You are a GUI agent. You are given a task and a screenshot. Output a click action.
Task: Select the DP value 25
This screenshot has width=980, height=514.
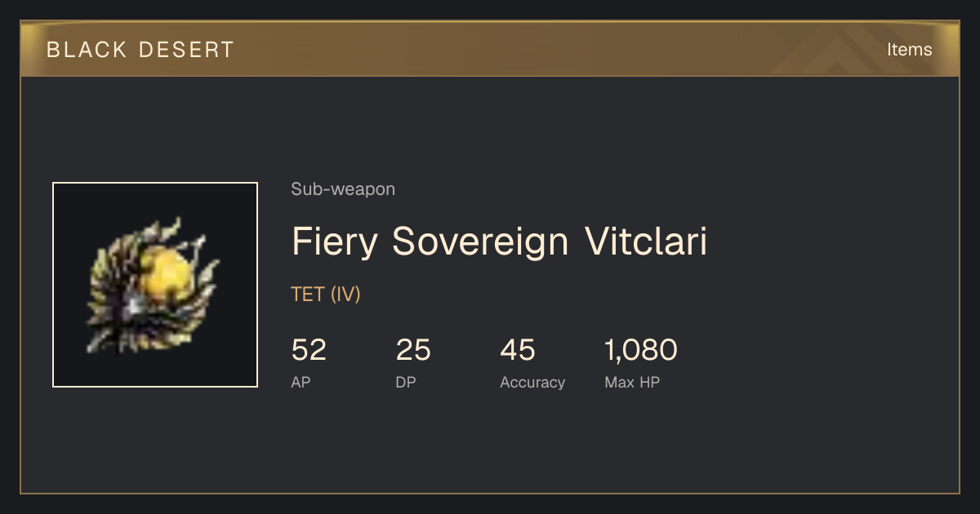[x=413, y=350]
